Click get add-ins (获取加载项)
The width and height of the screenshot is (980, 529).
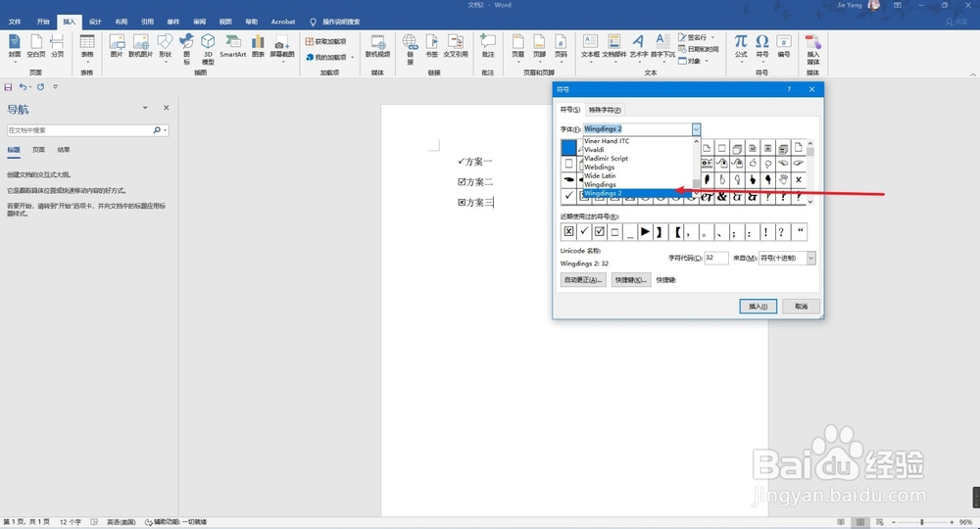326,41
